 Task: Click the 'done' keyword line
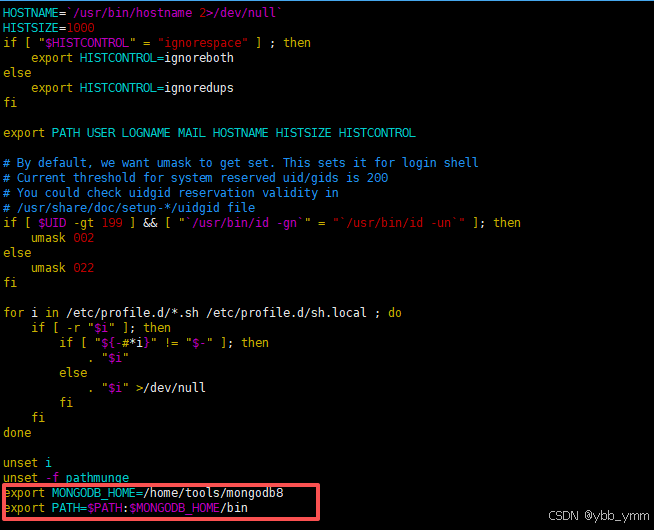coord(17,433)
